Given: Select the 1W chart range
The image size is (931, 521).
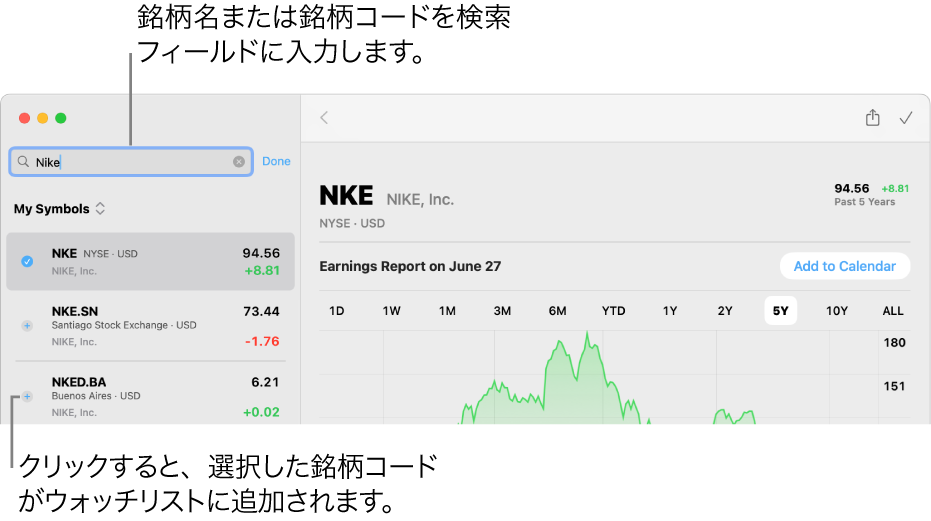Looking at the screenshot, I should (391, 311).
